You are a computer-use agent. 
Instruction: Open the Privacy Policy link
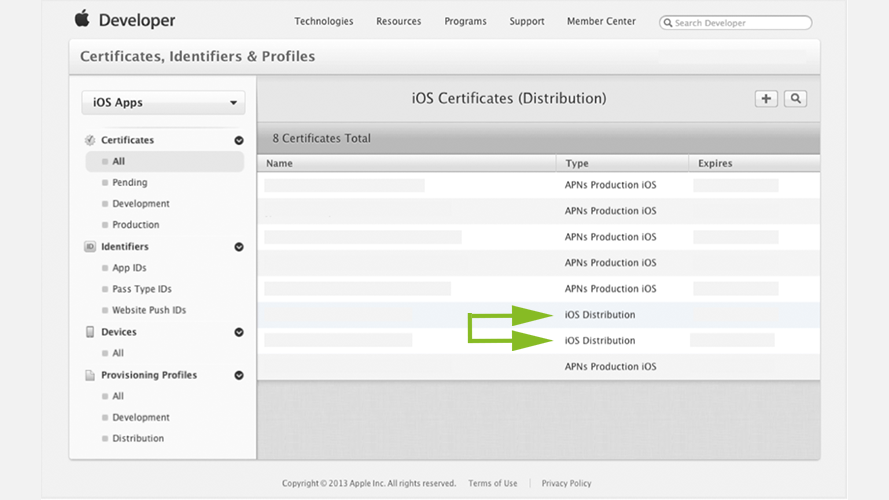click(566, 484)
